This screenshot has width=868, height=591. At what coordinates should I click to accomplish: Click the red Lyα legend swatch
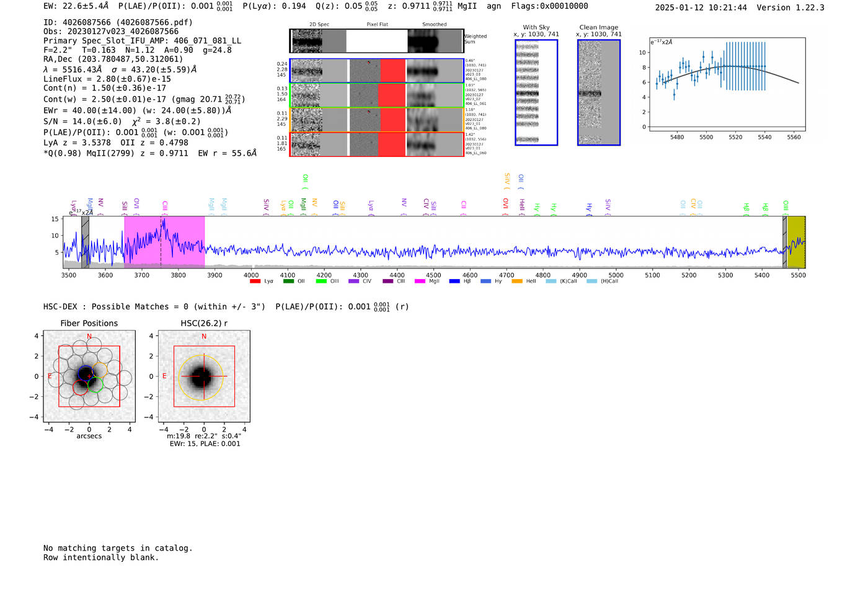pyautogui.click(x=255, y=282)
